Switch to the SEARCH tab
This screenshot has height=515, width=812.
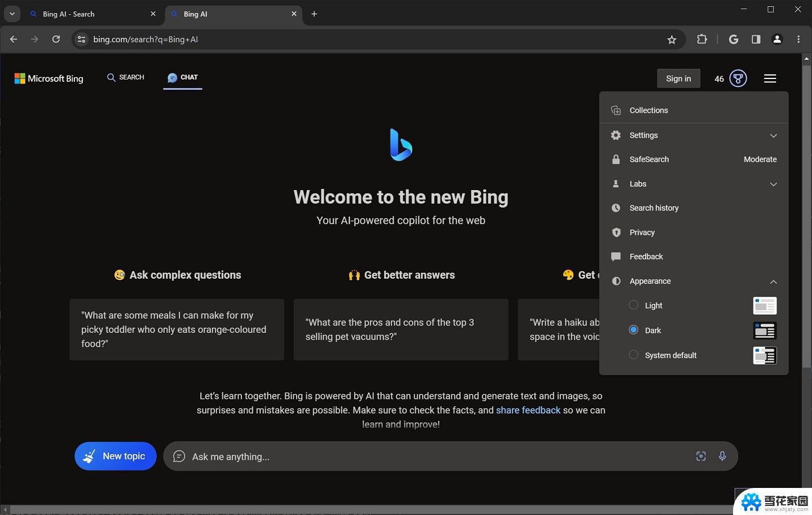coord(126,77)
